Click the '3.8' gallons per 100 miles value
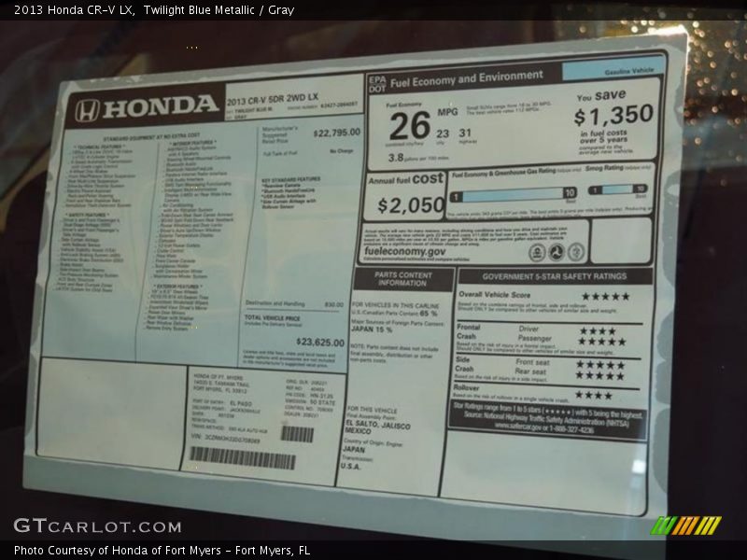Image resolution: width=747 pixels, height=560 pixels. 396,158
